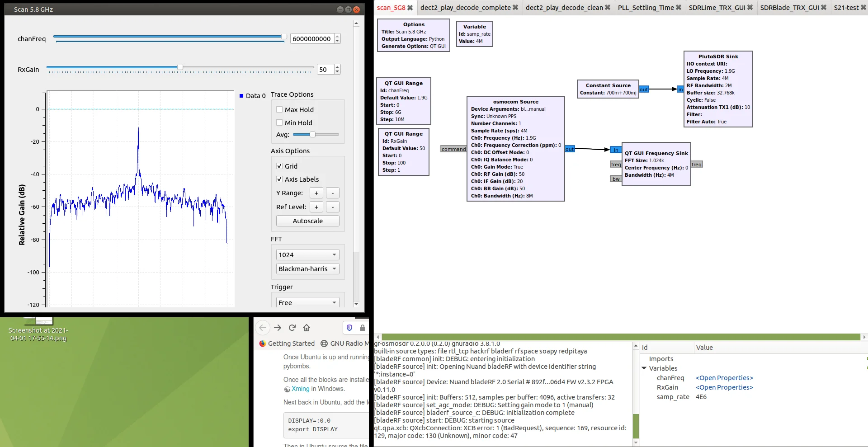Enable the Max Hold checkbox
868x447 pixels.
tap(279, 109)
